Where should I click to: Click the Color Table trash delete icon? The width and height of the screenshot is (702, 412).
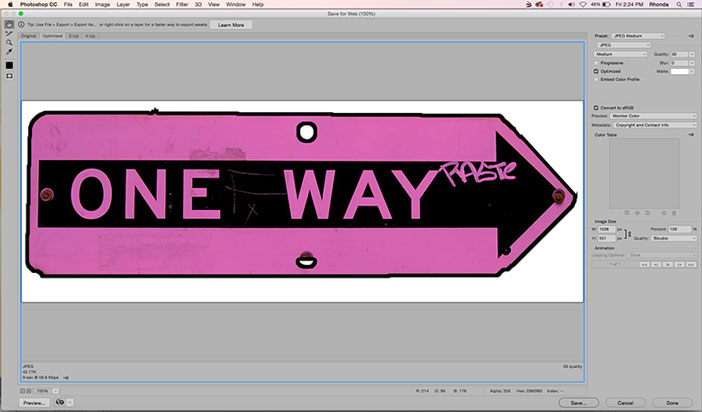tap(674, 213)
